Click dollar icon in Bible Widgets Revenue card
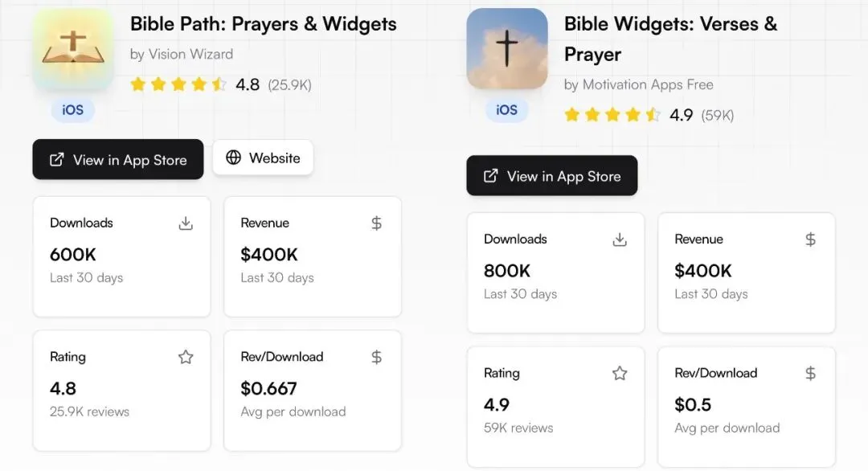This screenshot has height=471, width=868. pyautogui.click(x=810, y=240)
